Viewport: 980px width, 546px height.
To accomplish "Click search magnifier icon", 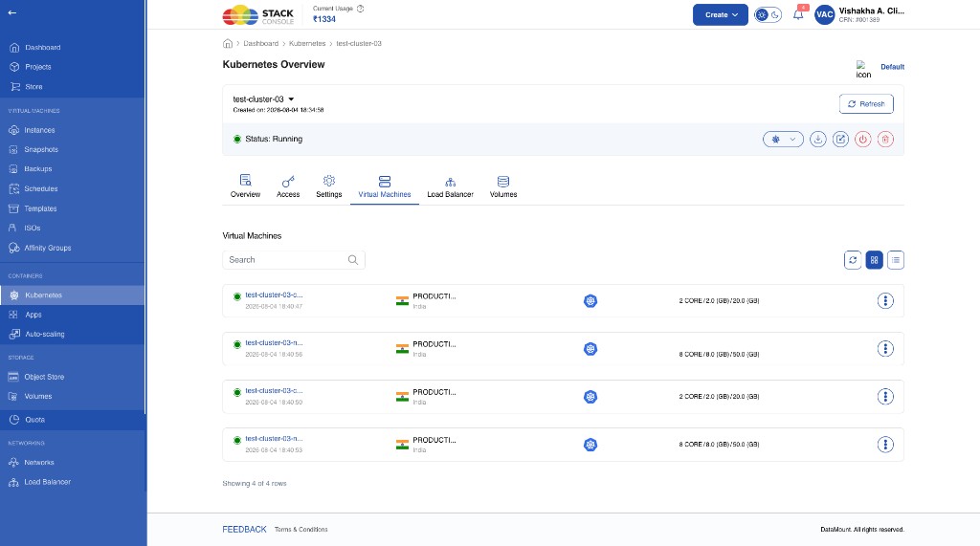I will pos(353,260).
